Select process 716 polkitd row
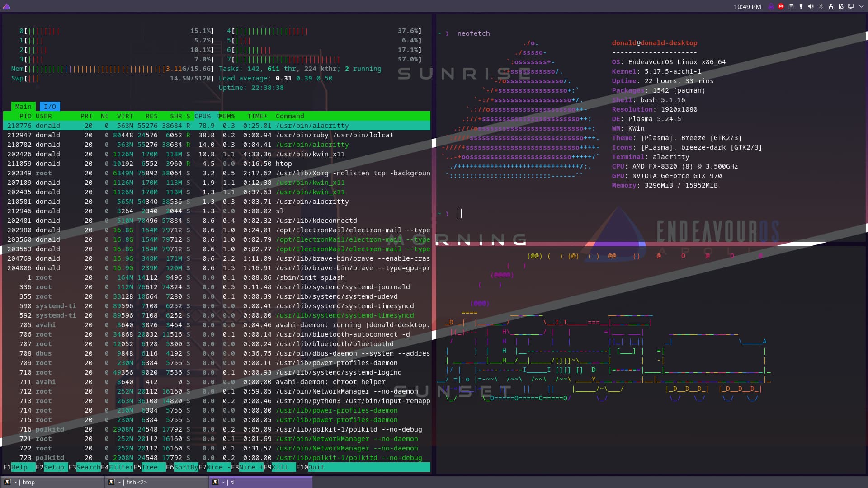868x488 pixels. (217, 429)
